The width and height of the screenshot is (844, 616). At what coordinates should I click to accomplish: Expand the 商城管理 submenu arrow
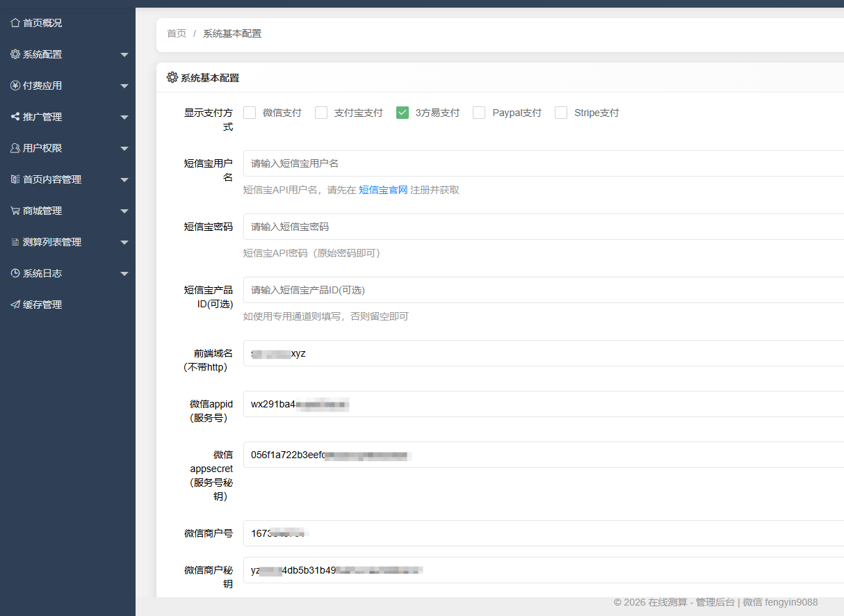[x=124, y=211]
